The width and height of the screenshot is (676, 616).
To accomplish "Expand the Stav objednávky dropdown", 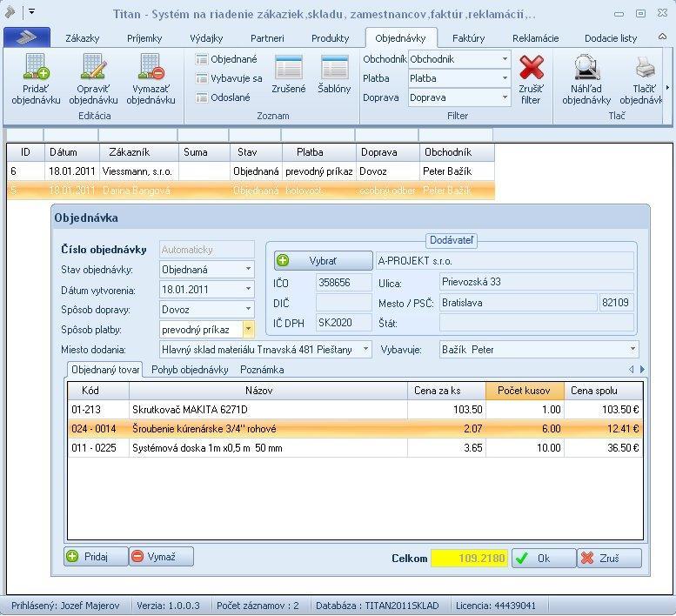I will [248, 269].
